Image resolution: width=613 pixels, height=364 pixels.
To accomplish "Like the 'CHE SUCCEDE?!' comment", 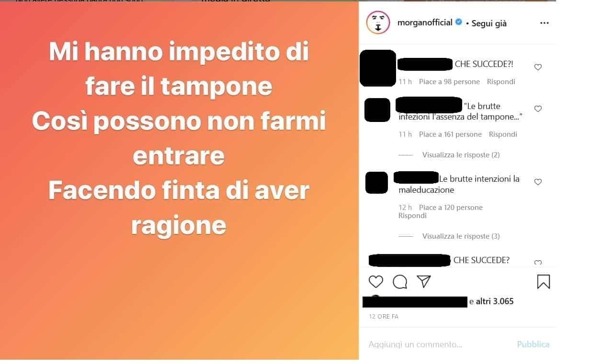I will pyautogui.click(x=538, y=67).
